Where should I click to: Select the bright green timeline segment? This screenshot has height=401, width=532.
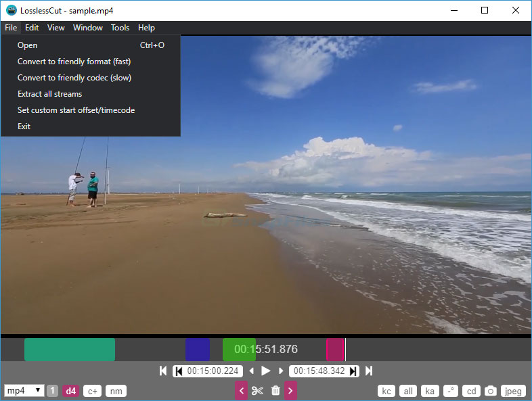(x=239, y=350)
